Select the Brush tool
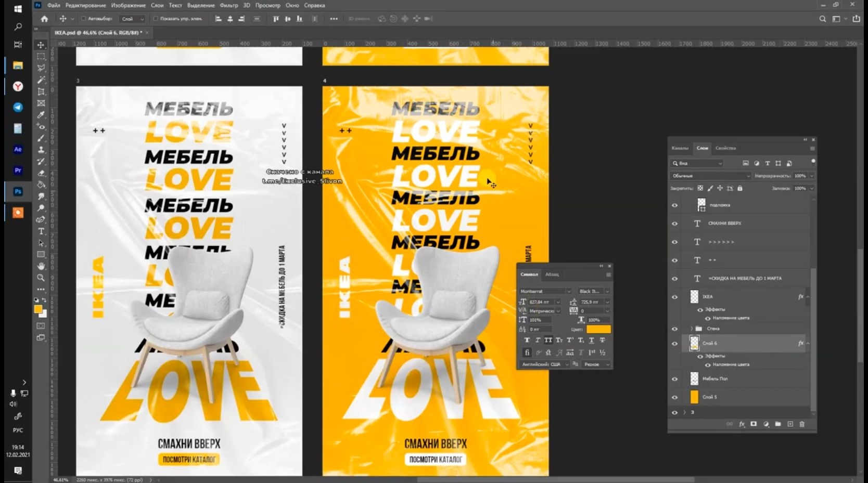868x483 pixels. (x=41, y=138)
